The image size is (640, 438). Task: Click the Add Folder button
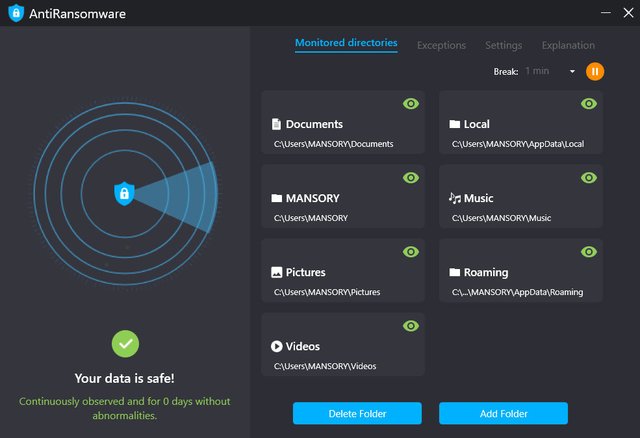[503, 413]
